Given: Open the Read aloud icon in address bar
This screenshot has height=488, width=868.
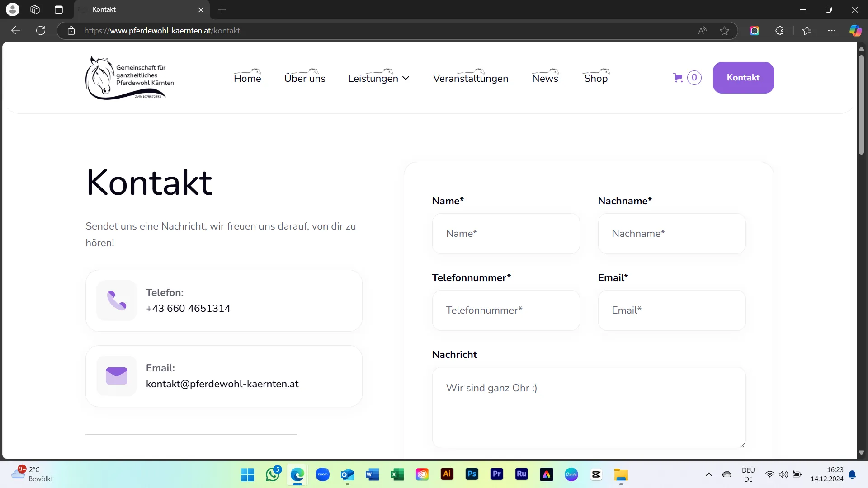Looking at the screenshot, I should click(x=702, y=31).
